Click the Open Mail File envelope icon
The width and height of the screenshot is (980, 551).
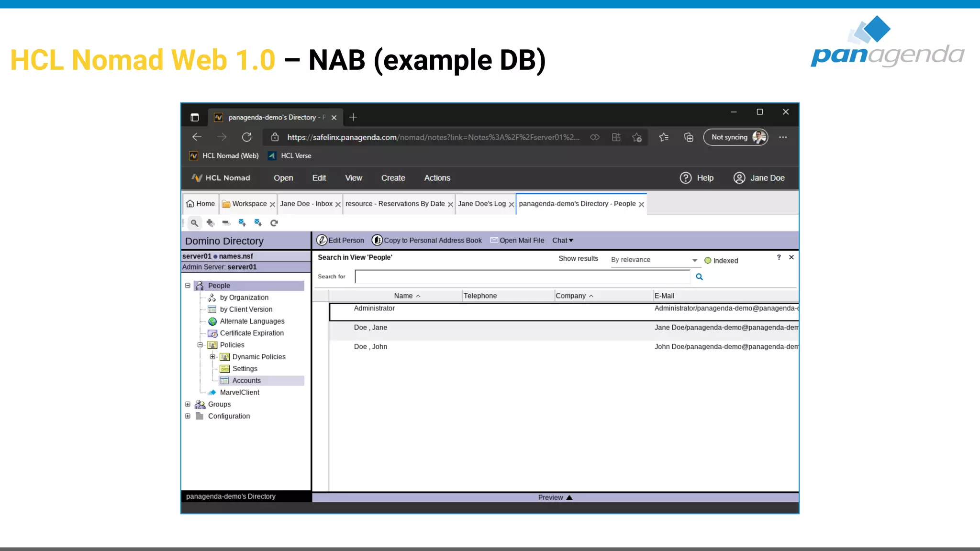pos(494,240)
